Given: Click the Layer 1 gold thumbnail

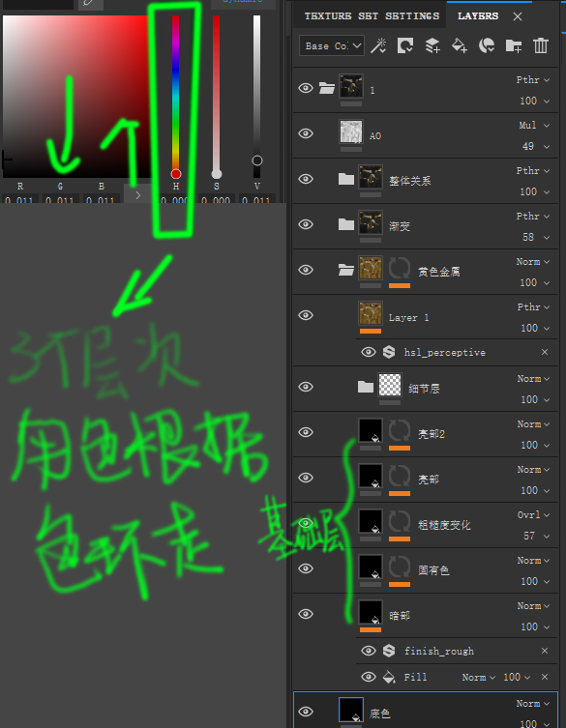Looking at the screenshot, I should tap(371, 313).
